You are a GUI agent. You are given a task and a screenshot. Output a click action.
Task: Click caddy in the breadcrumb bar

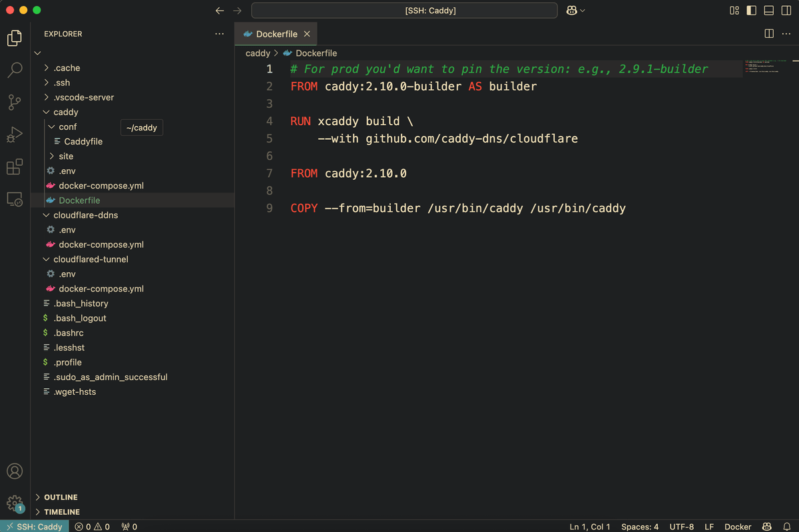point(258,53)
